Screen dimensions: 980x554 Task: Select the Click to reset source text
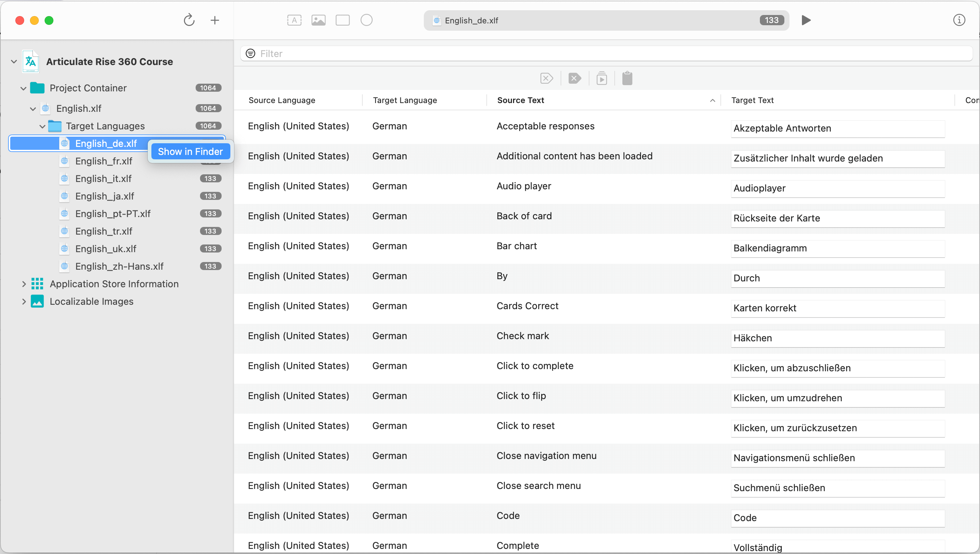(x=525, y=426)
